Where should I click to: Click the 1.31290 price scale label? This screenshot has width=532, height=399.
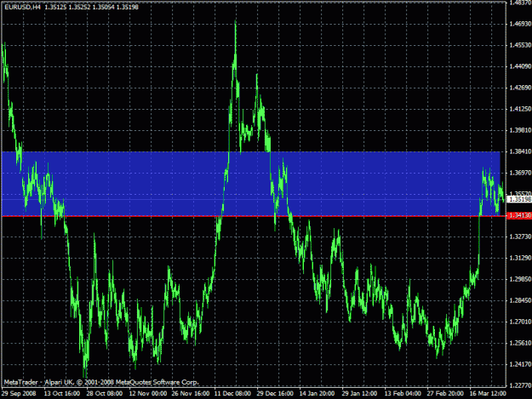(x=520, y=258)
